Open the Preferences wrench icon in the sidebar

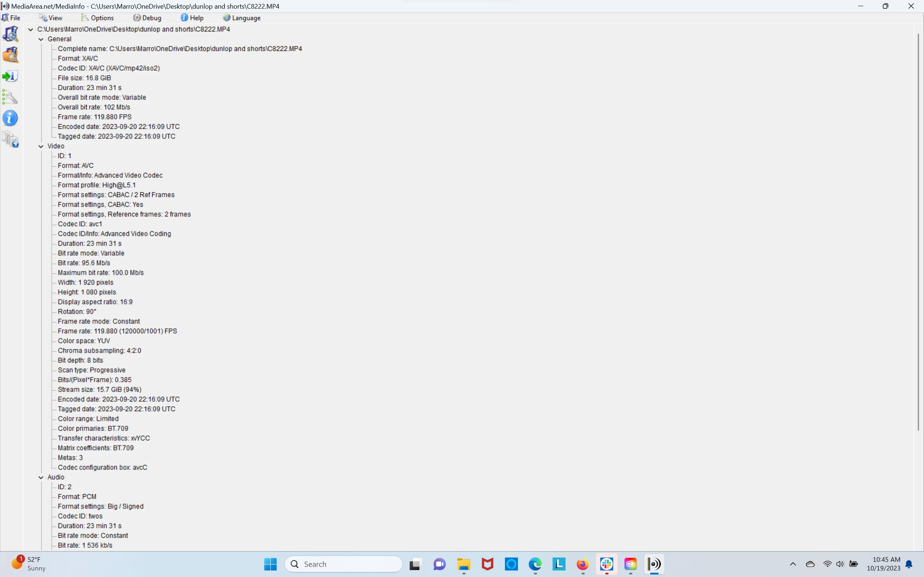click(x=10, y=97)
